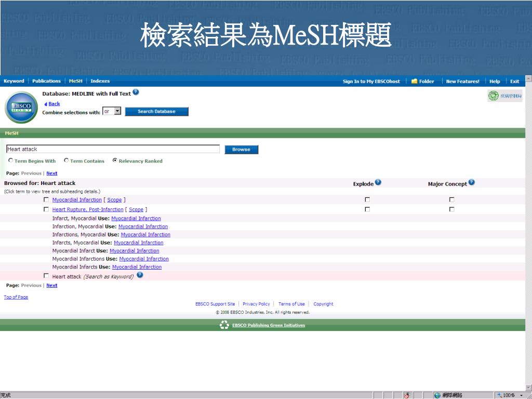Follow Use link for Infarct, Myocardial
Screen dimensions: 532x399
tap(136, 219)
